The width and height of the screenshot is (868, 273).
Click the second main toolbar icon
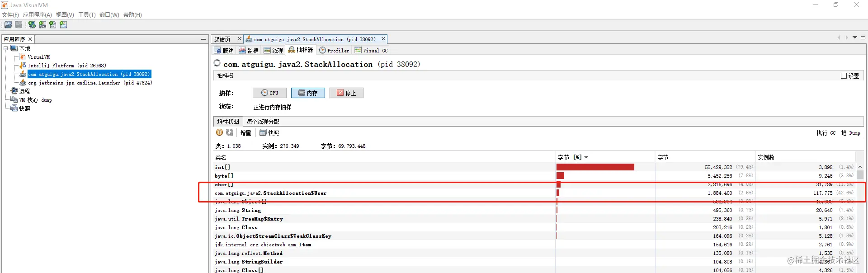point(19,25)
